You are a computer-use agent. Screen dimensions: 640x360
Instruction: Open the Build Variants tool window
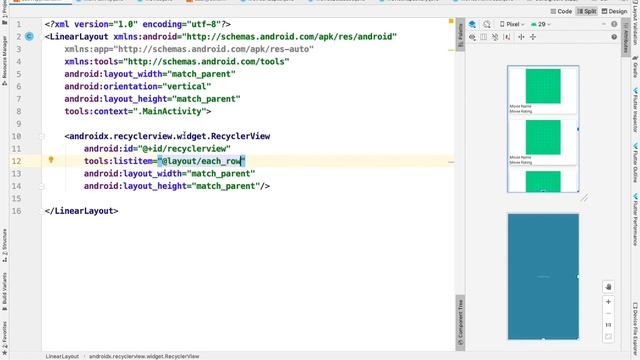click(4, 291)
